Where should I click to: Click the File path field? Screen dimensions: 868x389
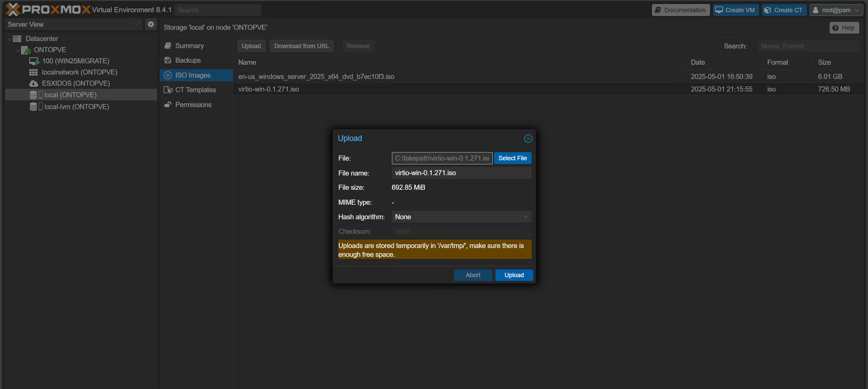pyautogui.click(x=442, y=158)
